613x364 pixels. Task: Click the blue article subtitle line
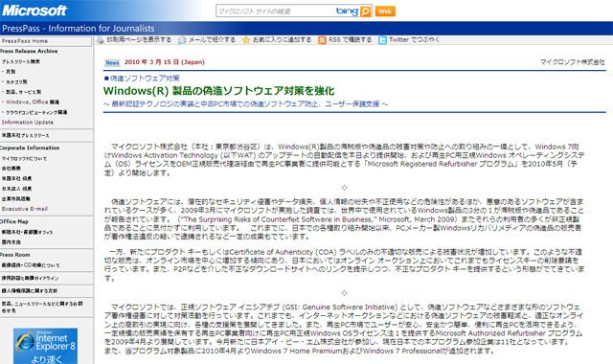(245, 104)
